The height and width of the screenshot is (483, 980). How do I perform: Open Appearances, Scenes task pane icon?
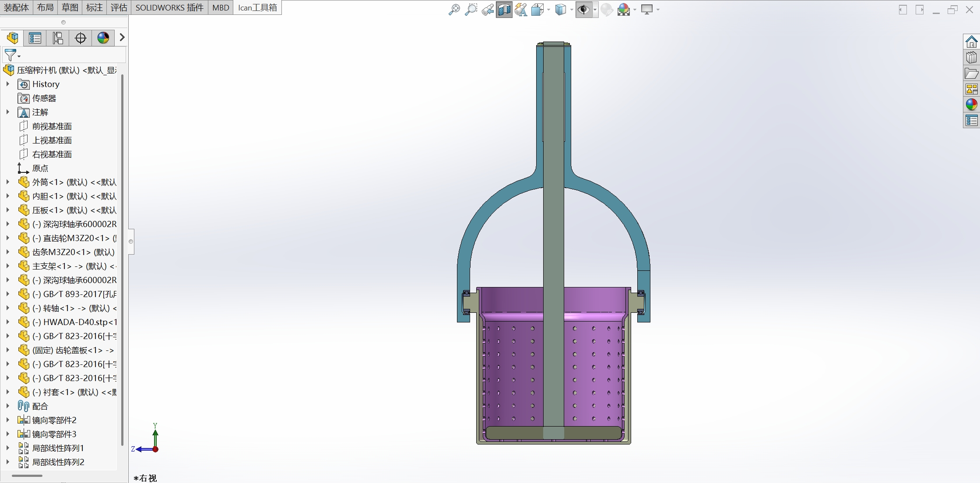tap(971, 105)
